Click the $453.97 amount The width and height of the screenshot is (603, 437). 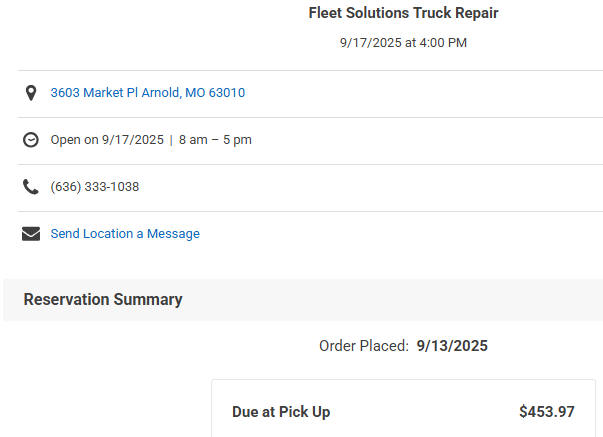coord(547,412)
